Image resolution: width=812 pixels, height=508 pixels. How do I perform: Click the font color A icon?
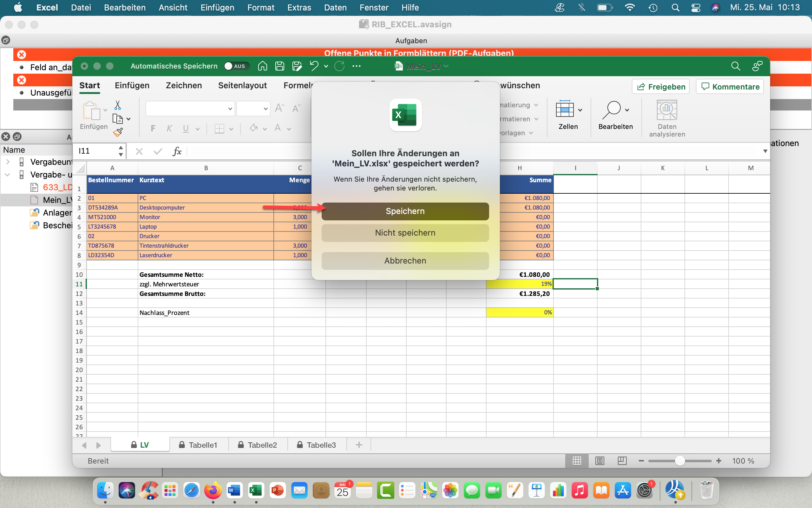278,128
